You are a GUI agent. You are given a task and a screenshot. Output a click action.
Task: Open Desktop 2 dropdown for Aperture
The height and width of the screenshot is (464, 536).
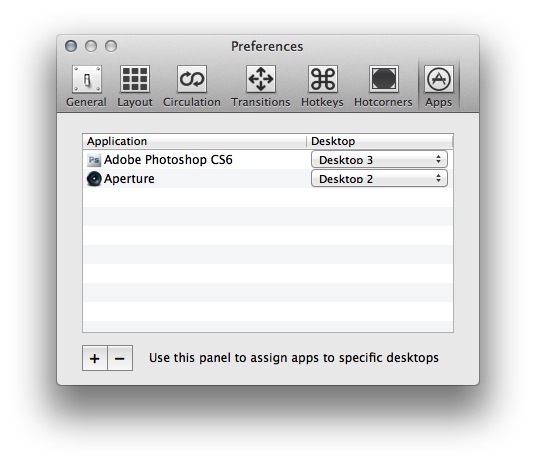(x=379, y=178)
